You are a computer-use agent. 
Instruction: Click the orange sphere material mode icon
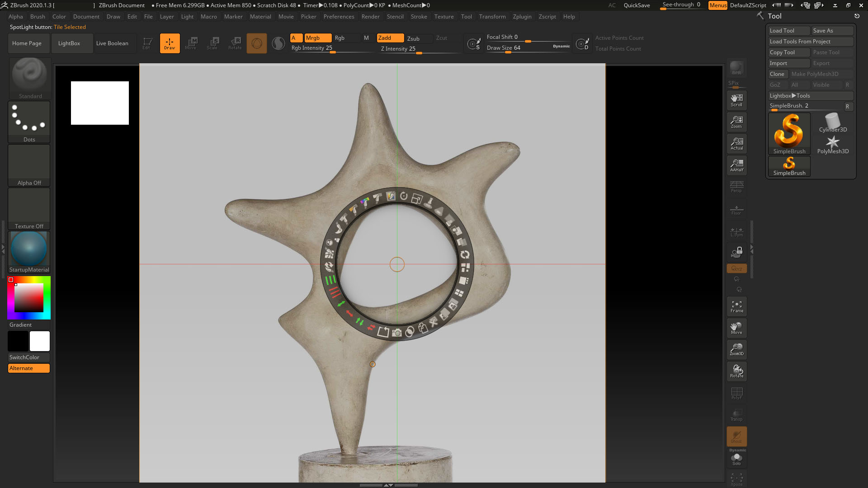pos(256,43)
